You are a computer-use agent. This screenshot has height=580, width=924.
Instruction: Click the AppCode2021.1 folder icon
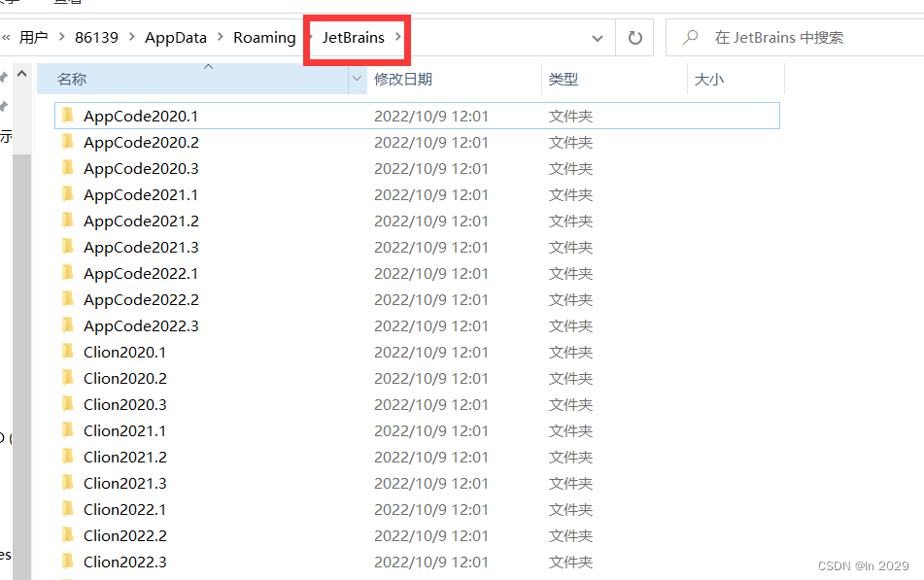click(x=68, y=194)
